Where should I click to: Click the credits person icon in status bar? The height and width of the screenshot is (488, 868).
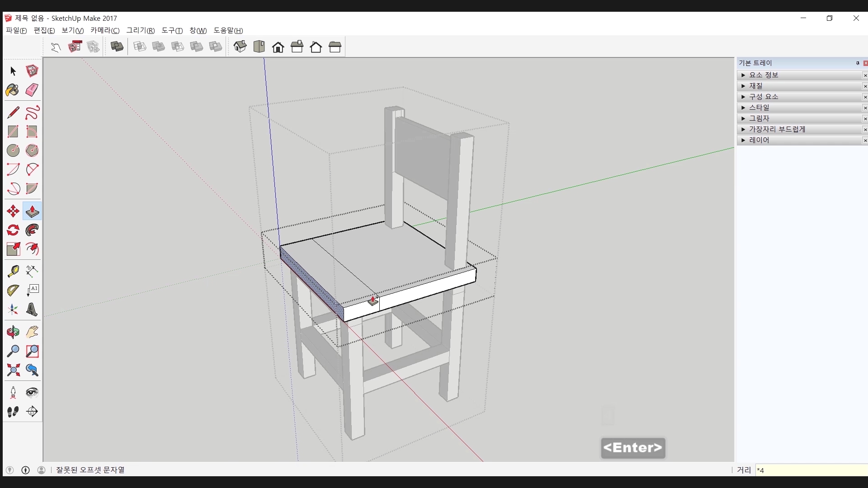coord(41,470)
